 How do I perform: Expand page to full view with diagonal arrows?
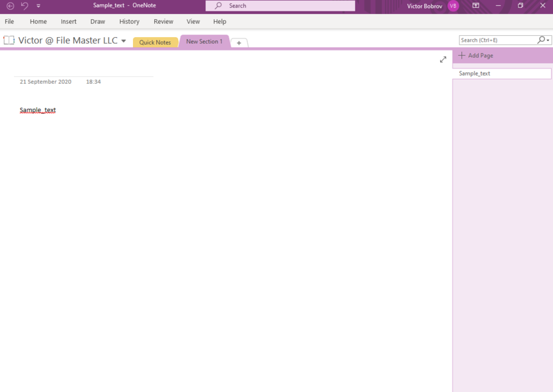pyautogui.click(x=443, y=60)
